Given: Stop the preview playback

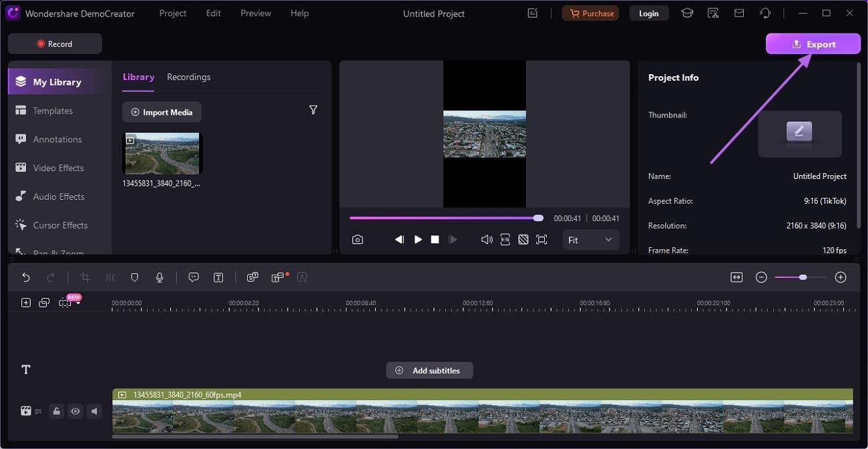Looking at the screenshot, I should (435, 239).
